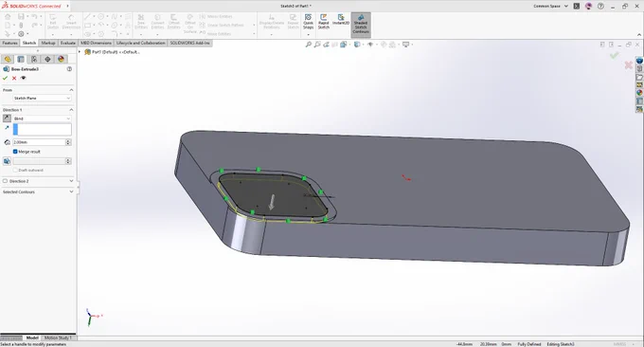Click the Previous View icon
The width and height of the screenshot is (644, 347).
326,45
